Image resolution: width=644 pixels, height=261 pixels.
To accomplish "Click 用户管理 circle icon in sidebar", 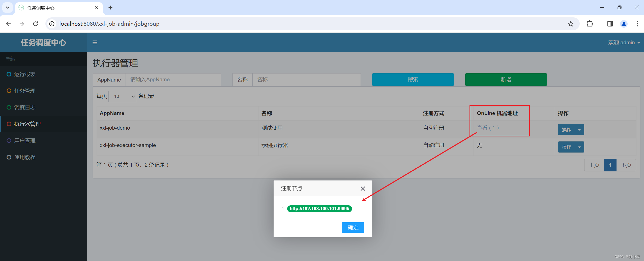I will click(x=9, y=140).
